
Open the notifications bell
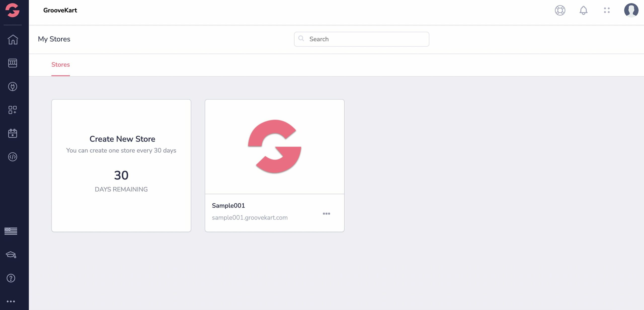tap(583, 10)
